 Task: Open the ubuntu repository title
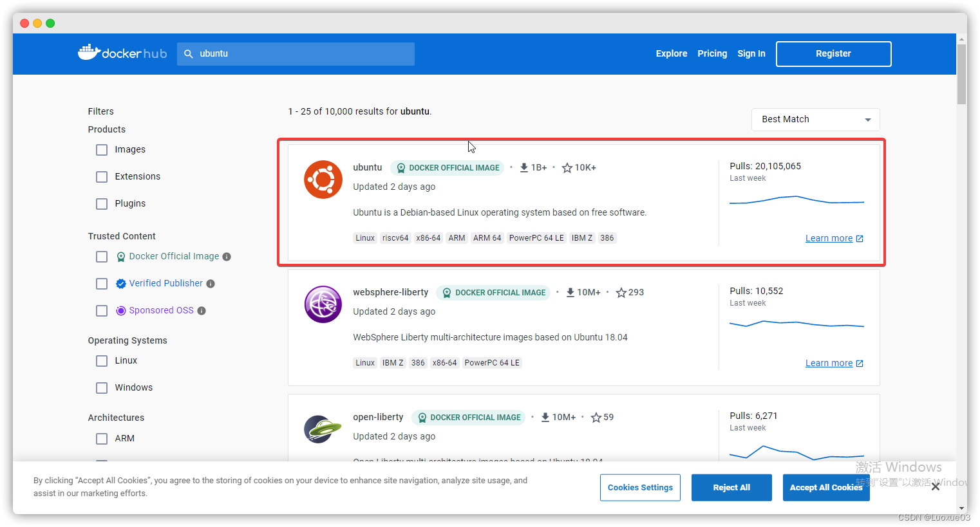click(x=368, y=167)
